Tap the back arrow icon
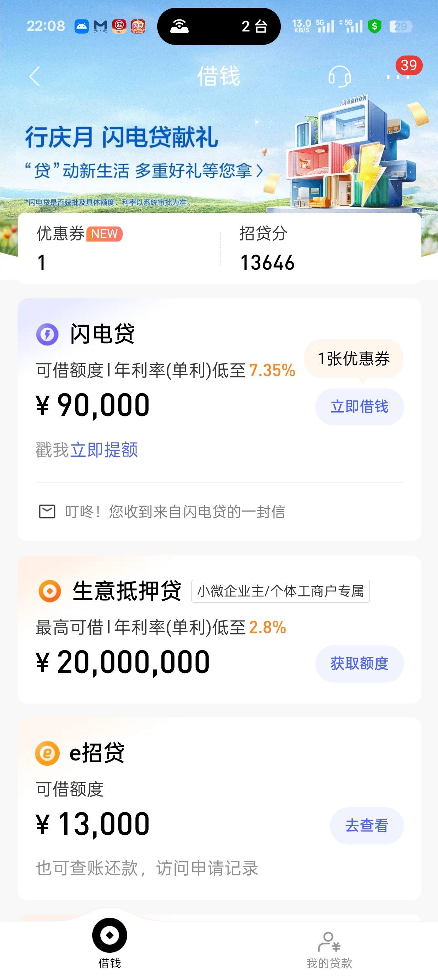 click(x=35, y=76)
